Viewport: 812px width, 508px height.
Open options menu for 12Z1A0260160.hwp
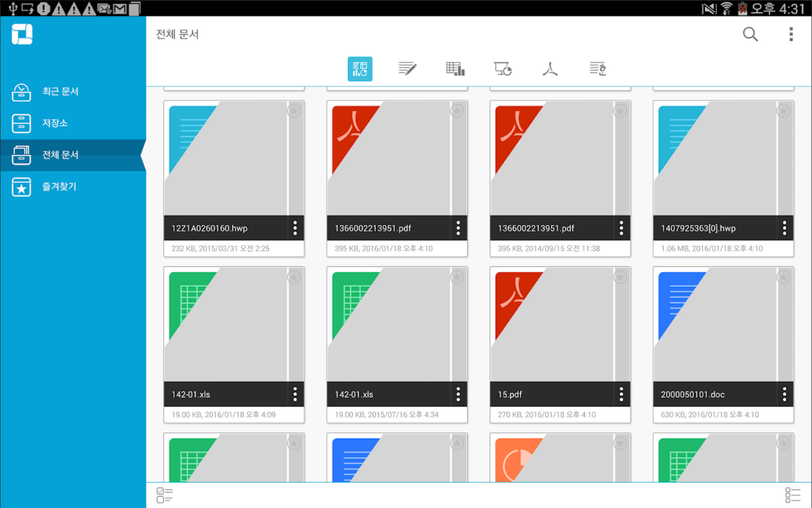pyautogui.click(x=295, y=228)
